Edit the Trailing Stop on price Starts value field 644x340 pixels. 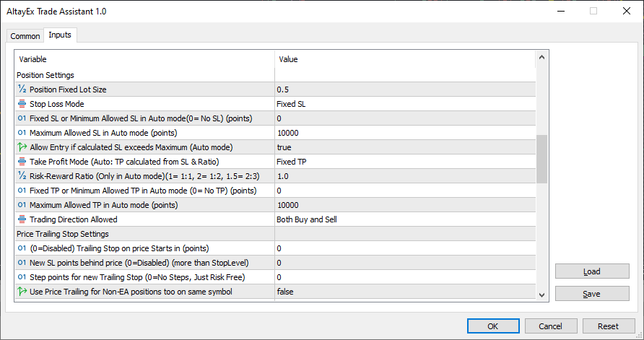click(x=405, y=248)
